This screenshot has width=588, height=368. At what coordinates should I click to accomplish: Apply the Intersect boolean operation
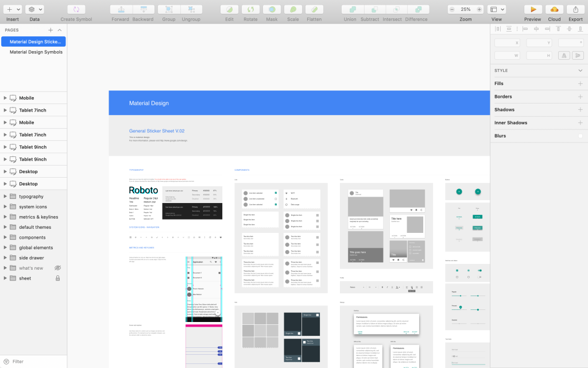click(x=396, y=9)
